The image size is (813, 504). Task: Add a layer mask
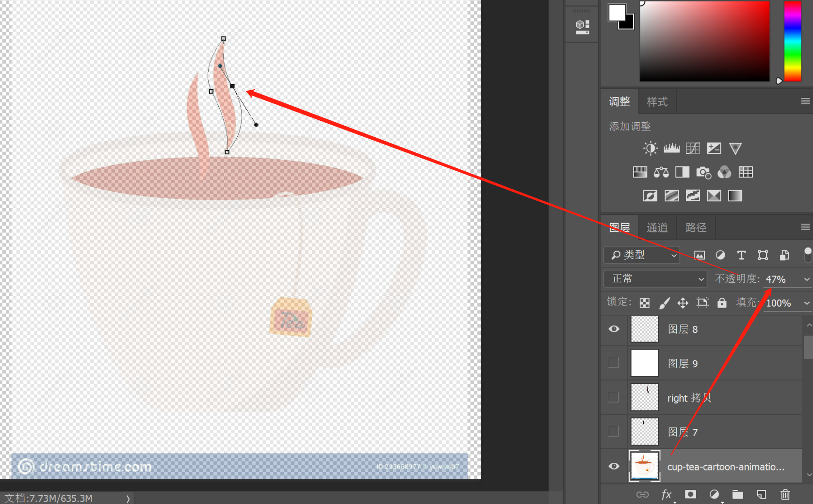click(x=690, y=494)
